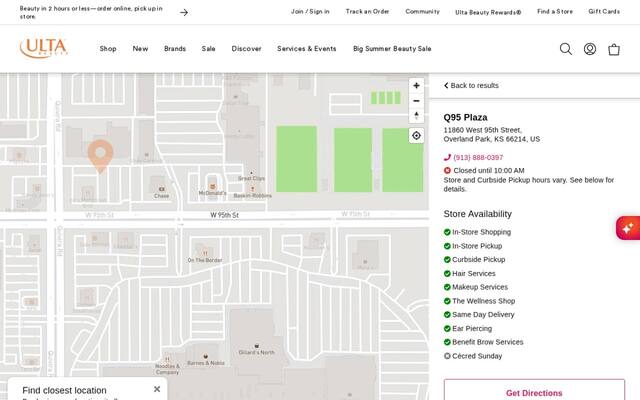The image size is (640, 400).
Task: Open the Shop menu
Action: [x=108, y=49]
